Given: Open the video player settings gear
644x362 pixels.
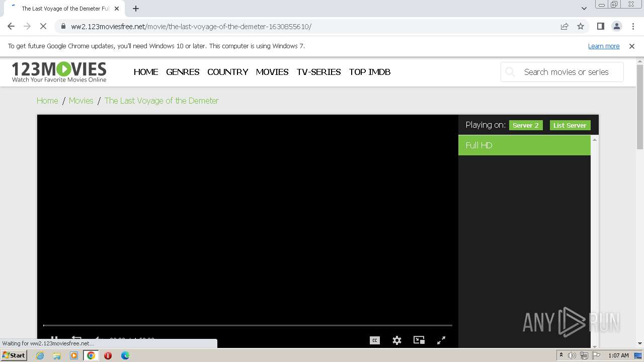Looking at the screenshot, I should pos(397,340).
